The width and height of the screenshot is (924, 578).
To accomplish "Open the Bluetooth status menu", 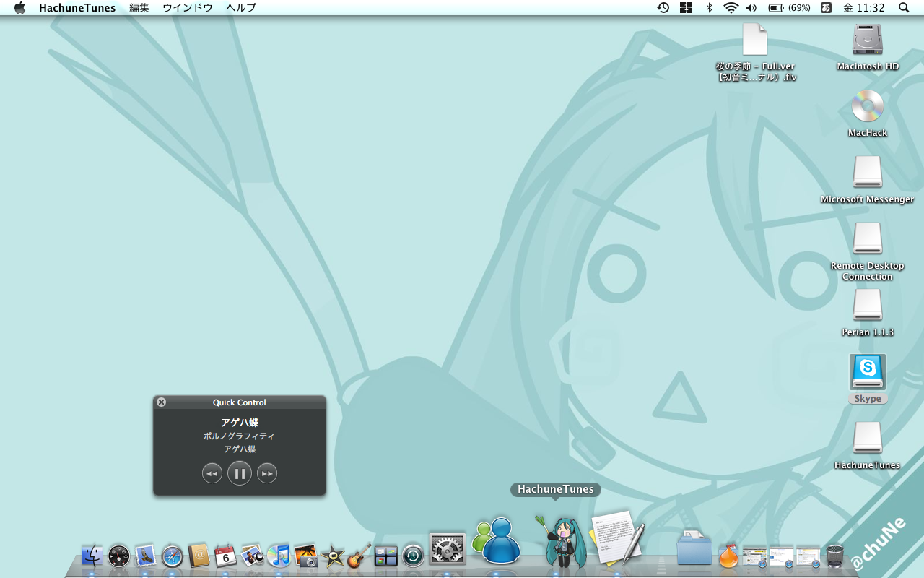I will [x=709, y=8].
